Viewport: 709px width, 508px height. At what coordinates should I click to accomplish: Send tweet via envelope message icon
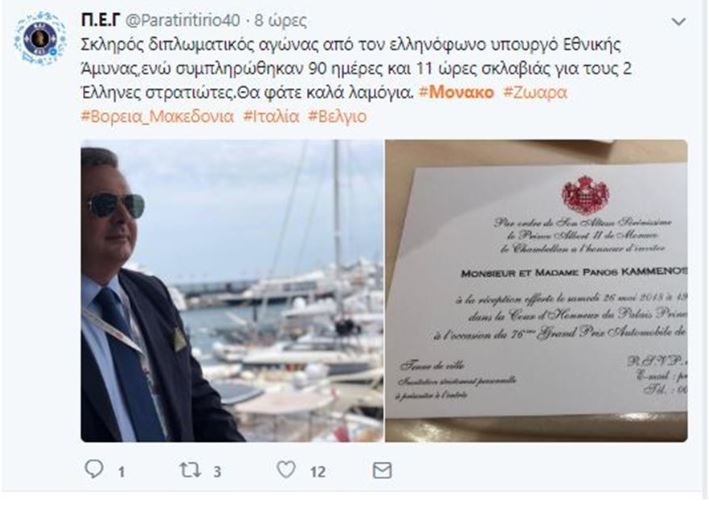click(x=382, y=470)
